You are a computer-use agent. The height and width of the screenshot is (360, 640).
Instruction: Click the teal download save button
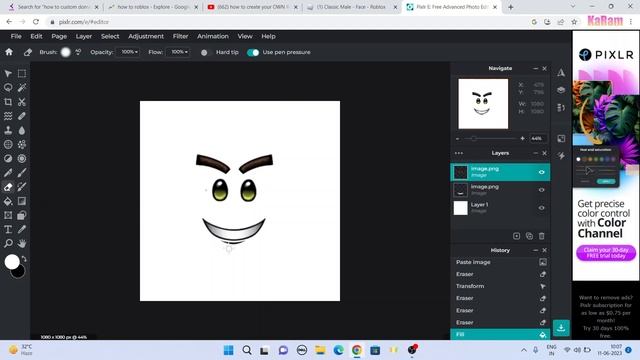(x=561, y=328)
